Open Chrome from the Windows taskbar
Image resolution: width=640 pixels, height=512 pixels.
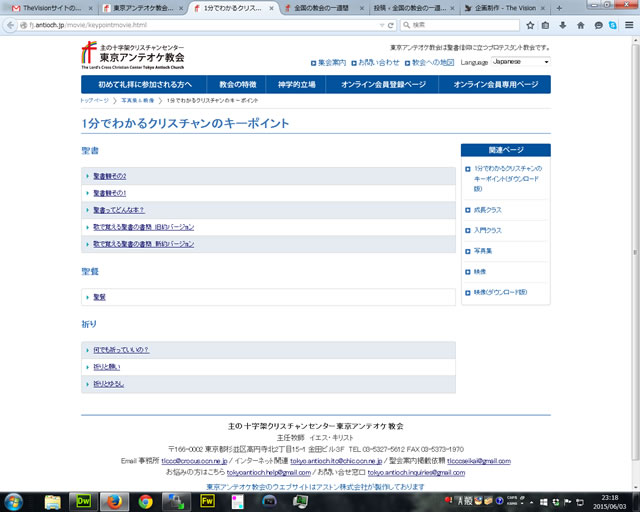[146, 500]
